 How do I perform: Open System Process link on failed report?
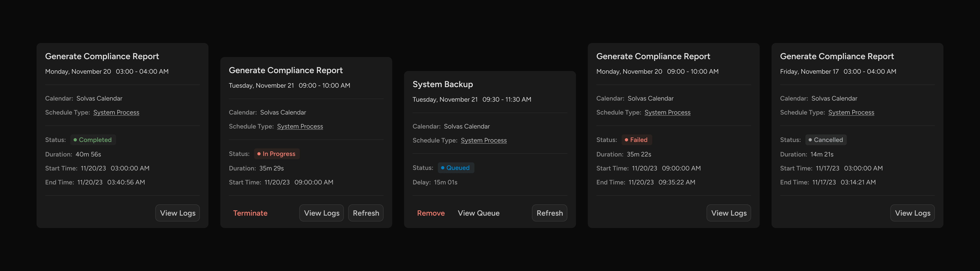(x=667, y=112)
